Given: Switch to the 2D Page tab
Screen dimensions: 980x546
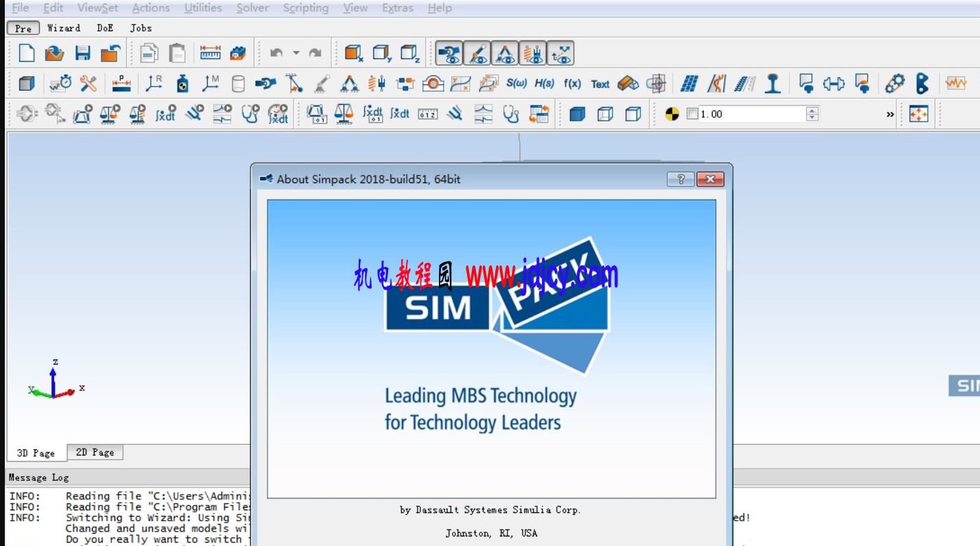Looking at the screenshot, I should pos(95,453).
